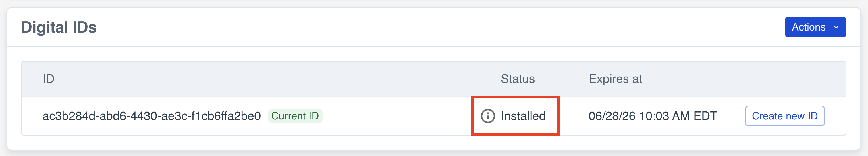Click the green Current ID badge
The image size is (868, 156).
pyautogui.click(x=295, y=116)
